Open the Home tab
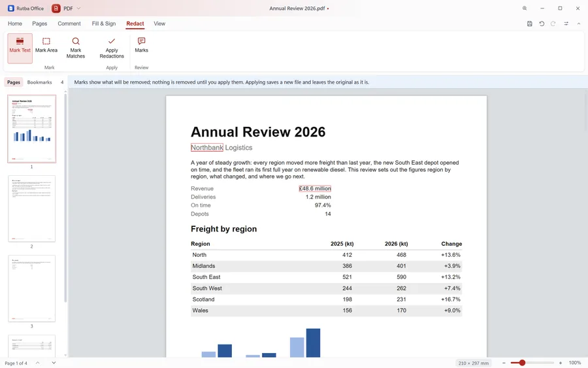Viewport: 588px width, 368px height. (x=15, y=24)
